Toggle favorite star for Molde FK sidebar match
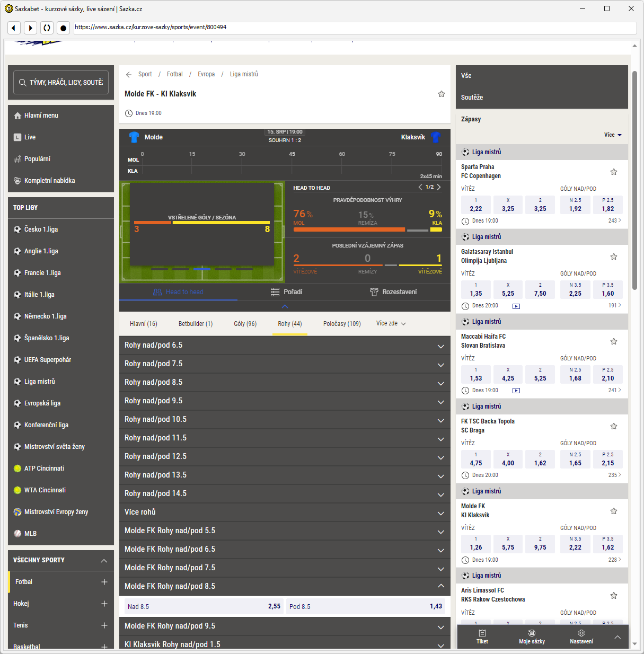 pyautogui.click(x=614, y=511)
